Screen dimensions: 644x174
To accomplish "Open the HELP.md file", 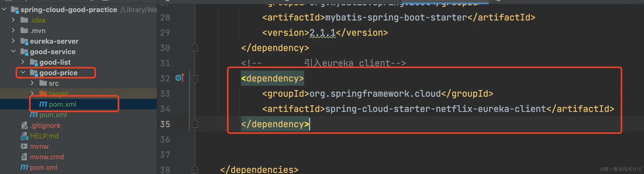I will click(44, 136).
